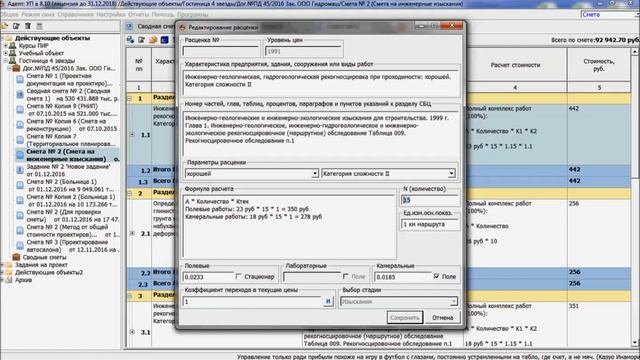Click into the N (количество) field showing 15
Image resolution: width=640 pixels, height=360 pixels.
430,200
